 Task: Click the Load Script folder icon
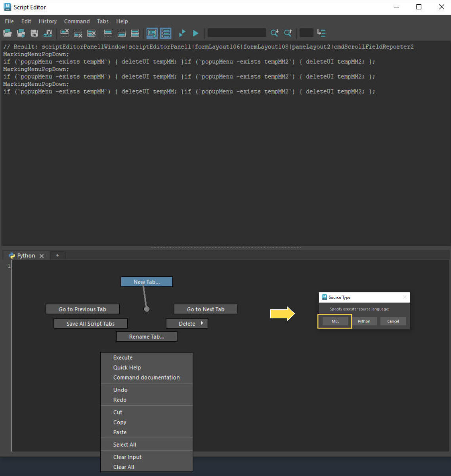click(x=8, y=33)
